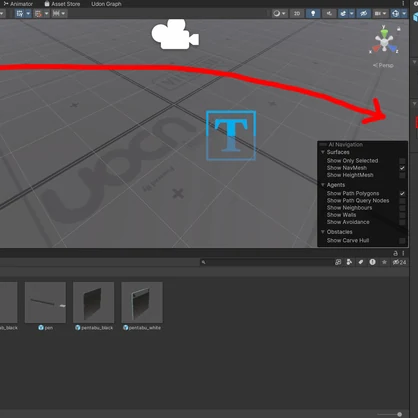The height and width of the screenshot is (418, 418).
Task: Toggle grid snapping in scene toolbar
Action: coord(20,14)
